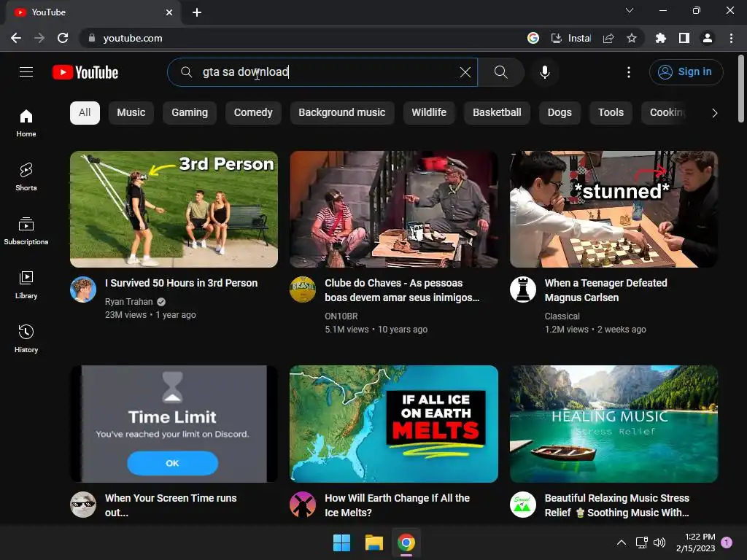Image resolution: width=747 pixels, height=560 pixels.
Task: Close the YouTube browser tab
Action: (x=169, y=12)
